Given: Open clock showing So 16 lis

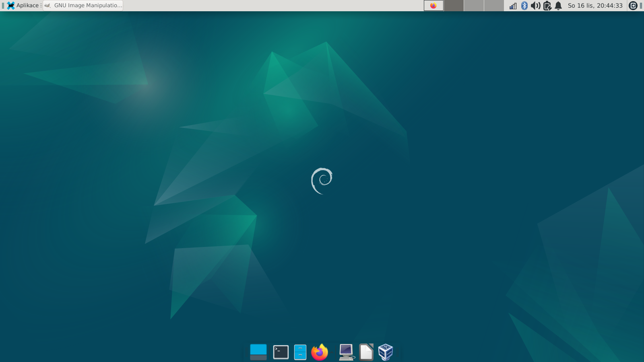Looking at the screenshot, I should (595, 6).
